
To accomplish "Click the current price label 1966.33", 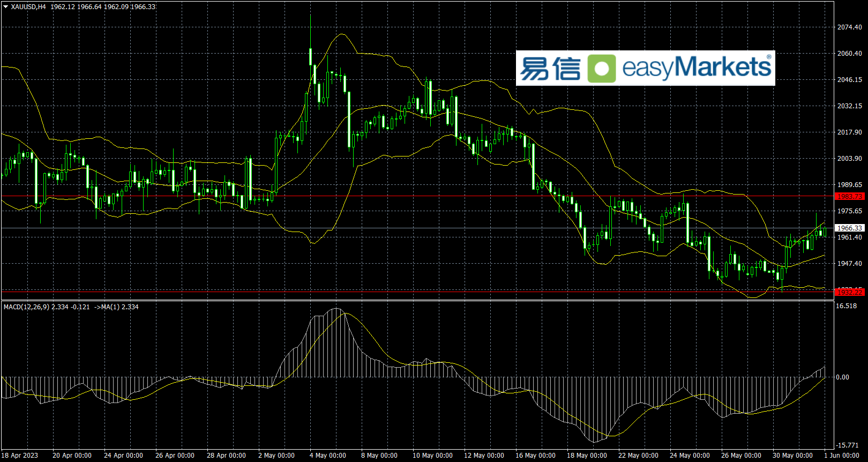I will pyautogui.click(x=850, y=228).
